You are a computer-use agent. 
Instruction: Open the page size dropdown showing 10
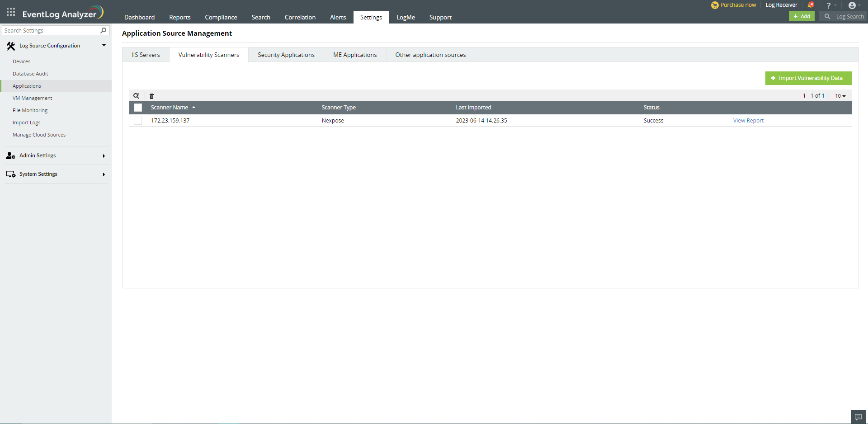click(x=840, y=95)
